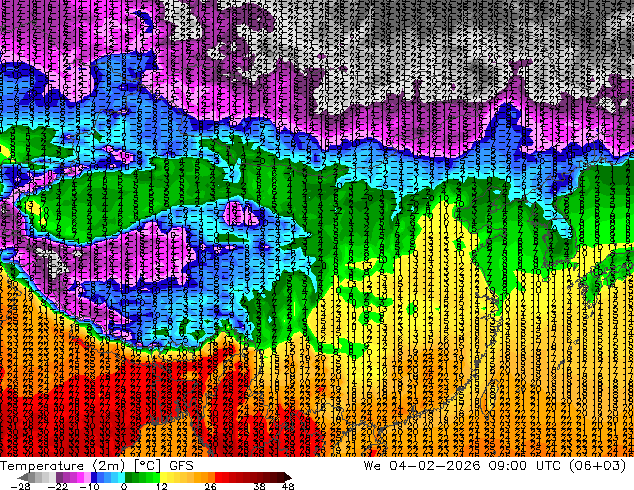
Task: Click the dark maroon right arrow end of legend
Action: pos(288,477)
